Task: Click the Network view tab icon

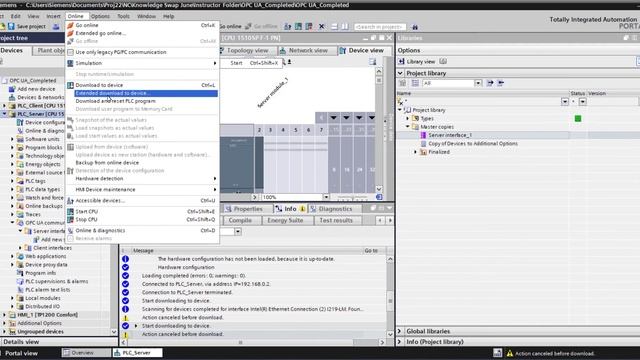Action: [283, 51]
